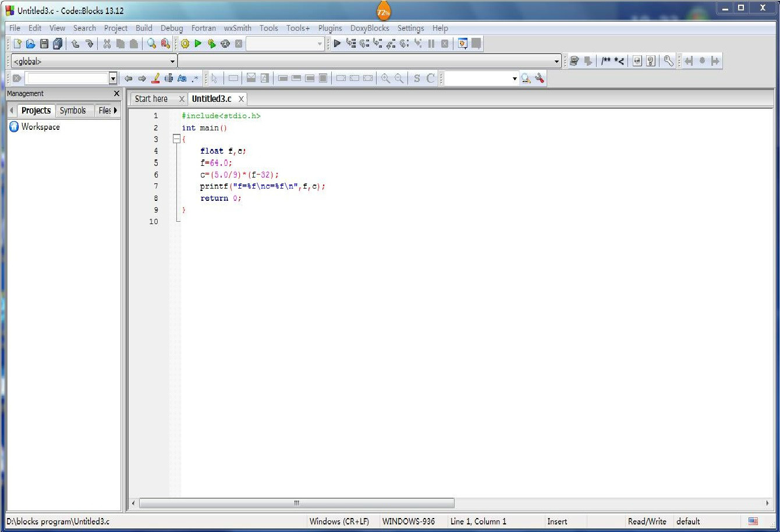The width and height of the screenshot is (780, 532).
Task: Open the Debugging windows icon
Action: pyautogui.click(x=463, y=44)
